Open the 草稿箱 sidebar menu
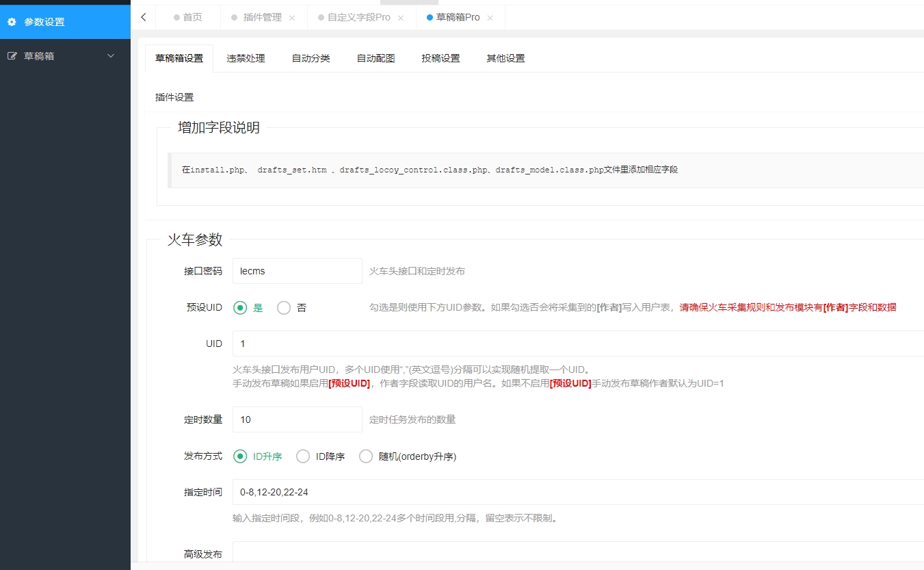 click(x=65, y=56)
